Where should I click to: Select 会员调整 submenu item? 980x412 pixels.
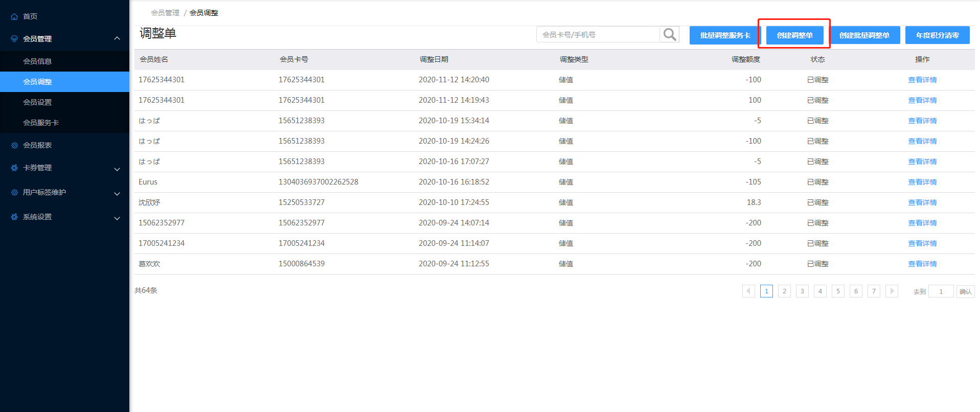[x=64, y=82]
